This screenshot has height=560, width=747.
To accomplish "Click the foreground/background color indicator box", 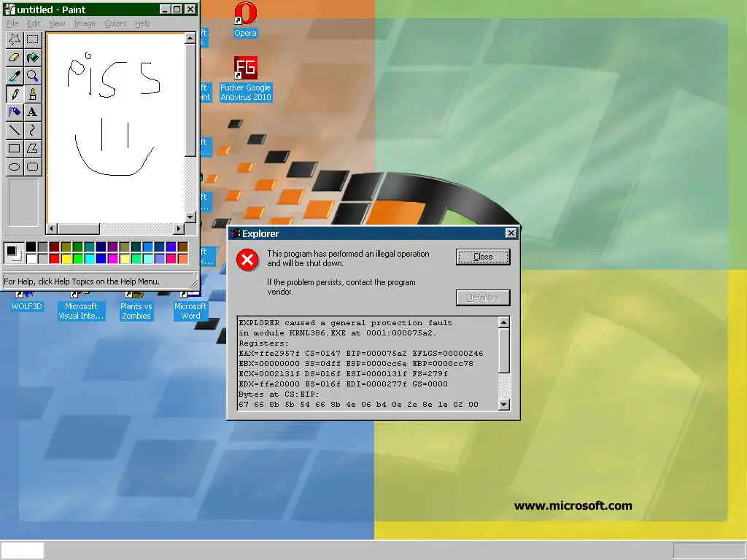I will click(13, 252).
